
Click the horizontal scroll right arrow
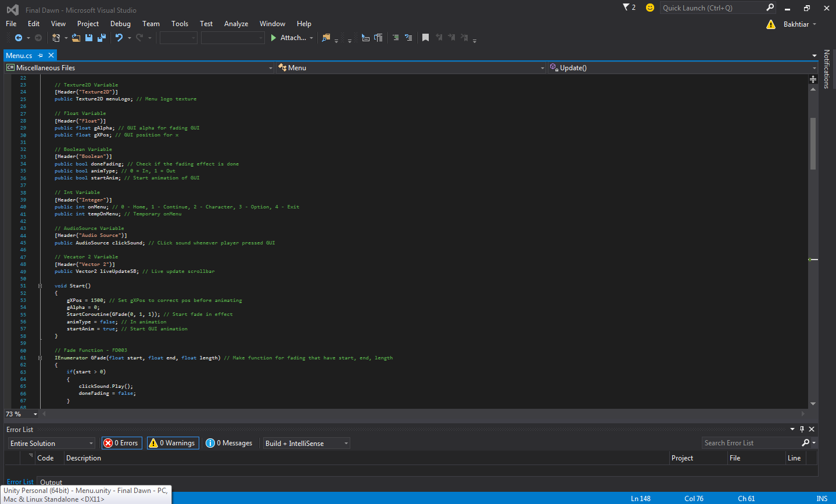click(x=803, y=414)
